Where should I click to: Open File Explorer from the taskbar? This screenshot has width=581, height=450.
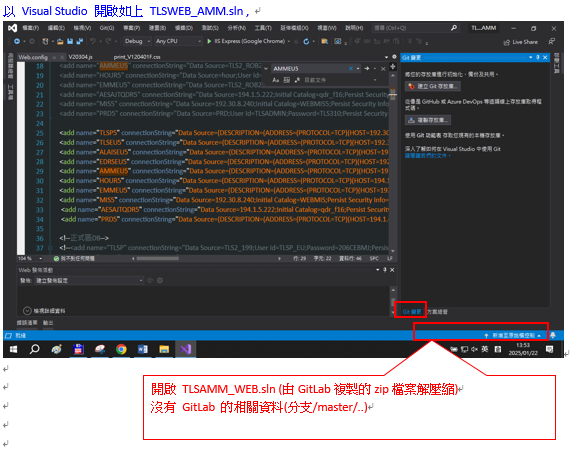click(x=164, y=349)
